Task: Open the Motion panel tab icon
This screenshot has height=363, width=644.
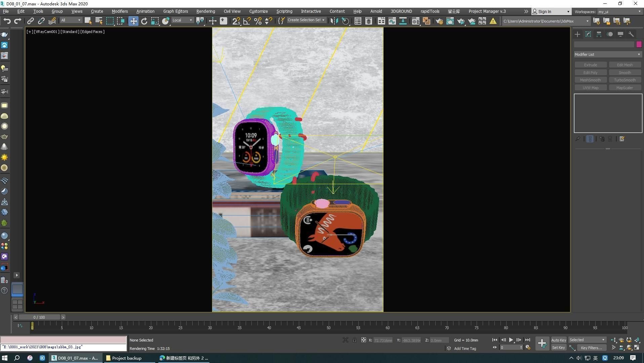Action: tap(610, 34)
